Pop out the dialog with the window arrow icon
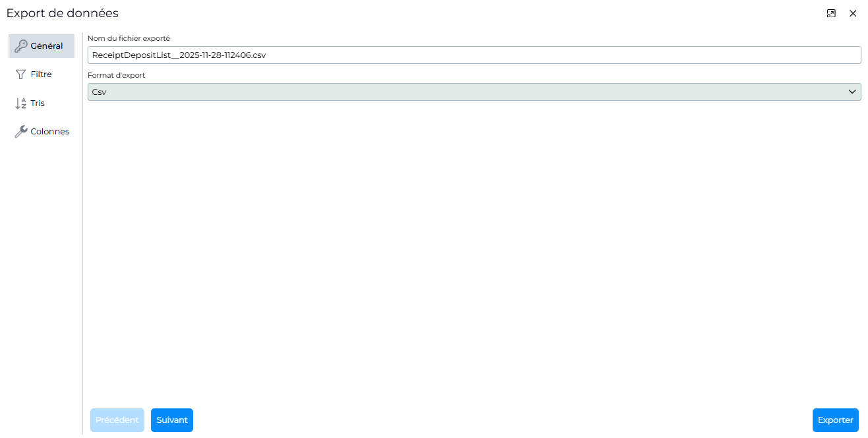 831,13
